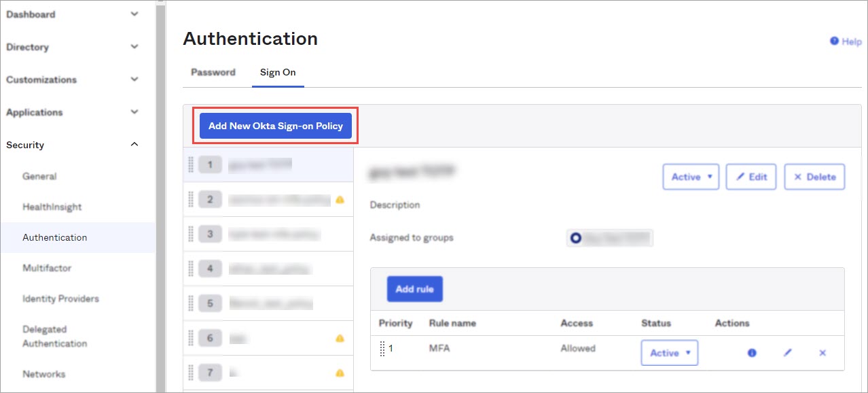Open General under Security
The height and width of the screenshot is (393, 868).
click(39, 176)
